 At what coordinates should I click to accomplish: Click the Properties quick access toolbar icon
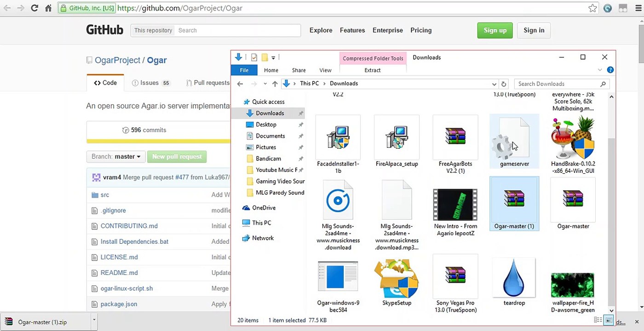tap(254, 57)
